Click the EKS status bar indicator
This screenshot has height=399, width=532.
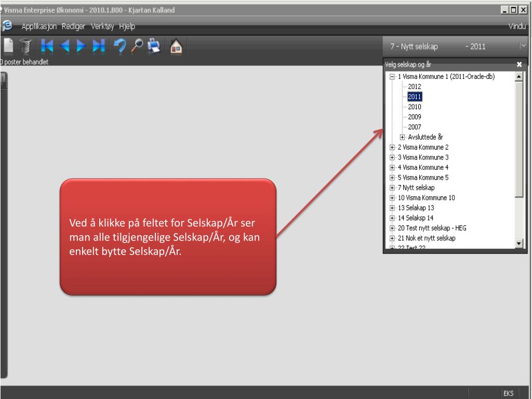pos(508,393)
